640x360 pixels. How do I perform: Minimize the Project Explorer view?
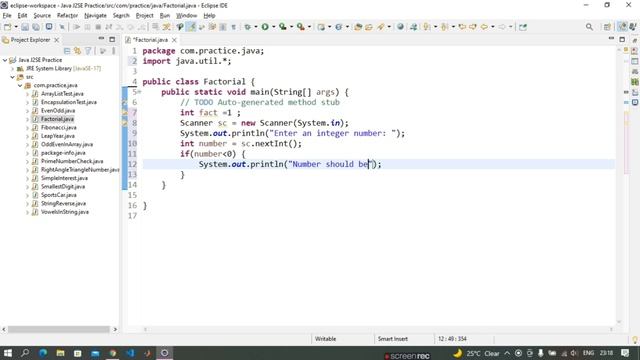tap(101, 39)
